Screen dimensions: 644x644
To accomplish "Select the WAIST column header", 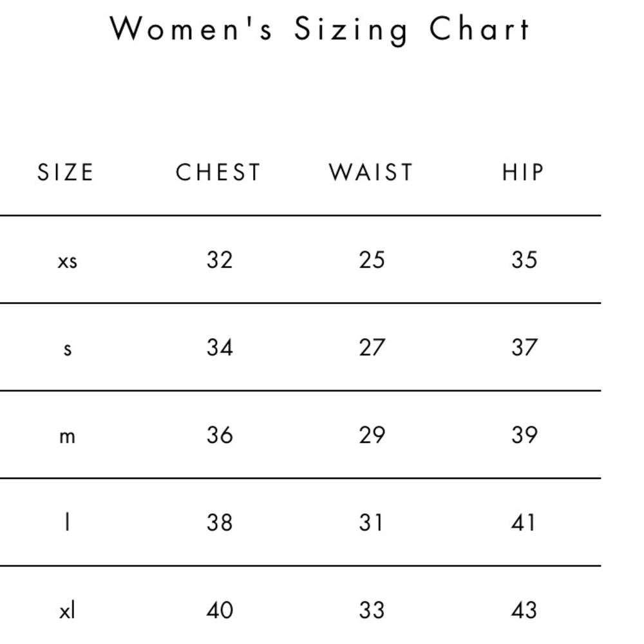I will [371, 172].
